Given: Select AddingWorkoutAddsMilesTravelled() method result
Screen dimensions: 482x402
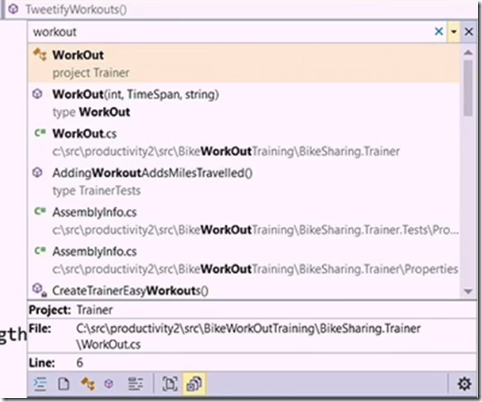Looking at the screenshot, I should pos(244,181).
